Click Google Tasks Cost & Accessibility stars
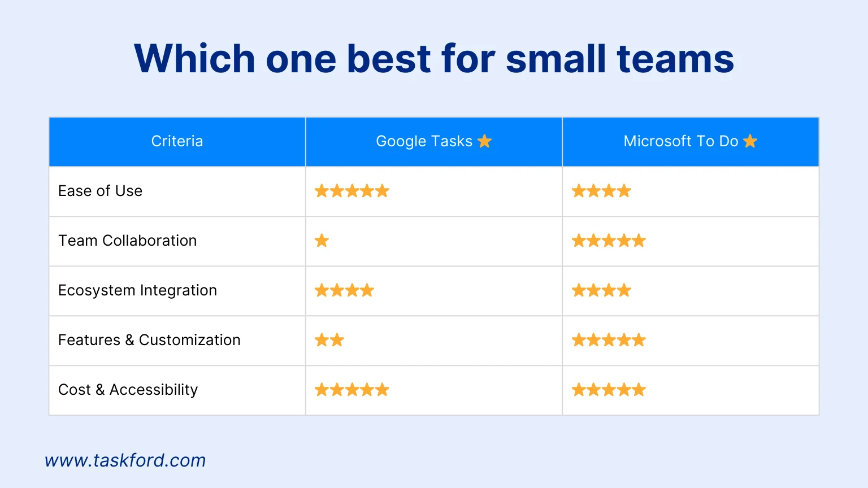Viewport: 868px width, 488px height. (352, 390)
